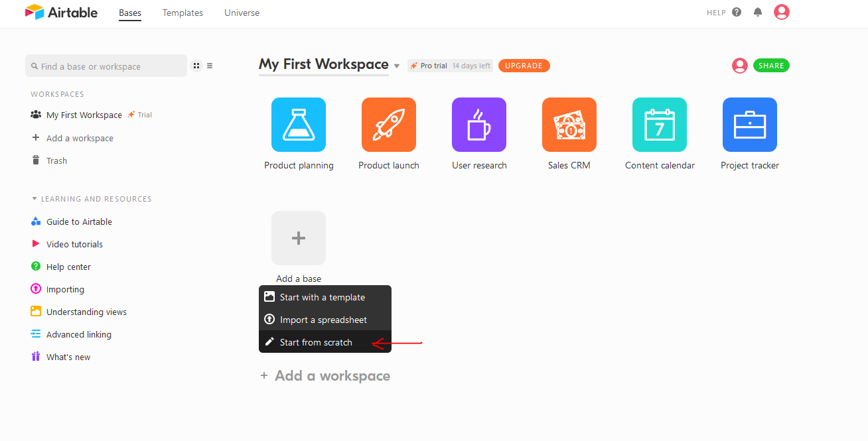Select the Templates tab
Screen dimensions: 868x441
coord(182,13)
